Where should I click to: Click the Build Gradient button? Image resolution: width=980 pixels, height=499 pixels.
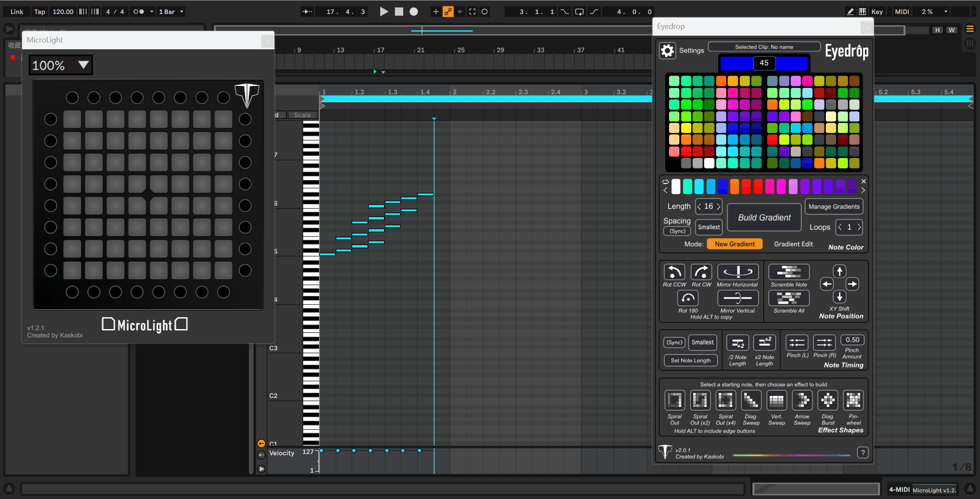coord(764,217)
